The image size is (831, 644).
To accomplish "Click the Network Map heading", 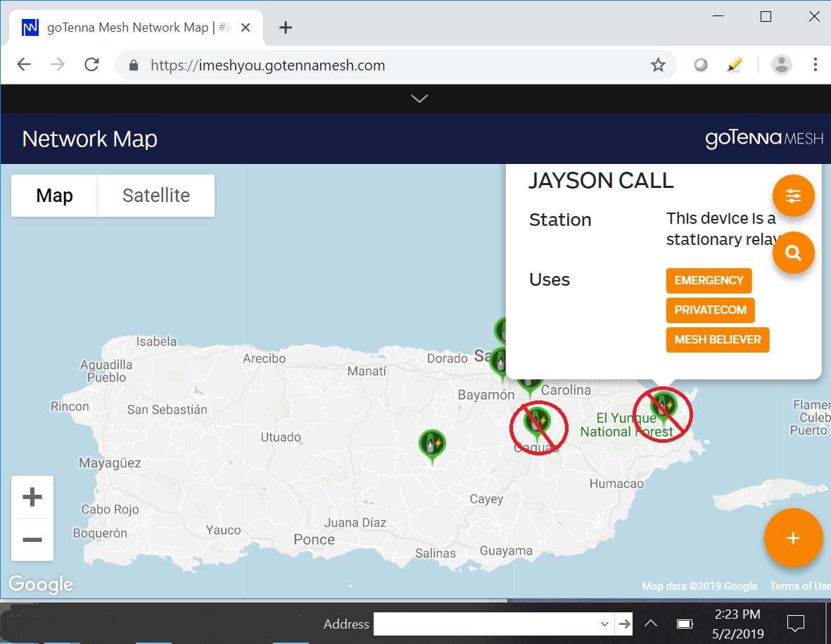I will click(89, 139).
